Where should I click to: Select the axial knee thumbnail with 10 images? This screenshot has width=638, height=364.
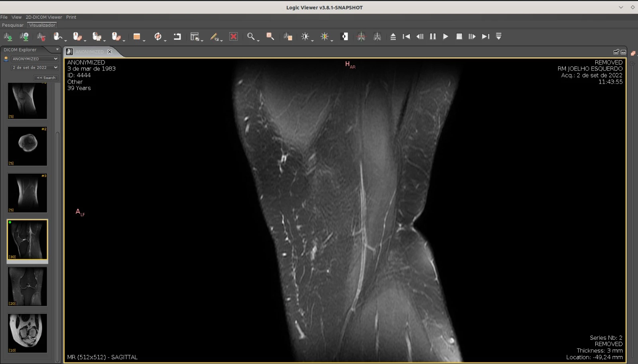pyautogui.click(x=28, y=333)
